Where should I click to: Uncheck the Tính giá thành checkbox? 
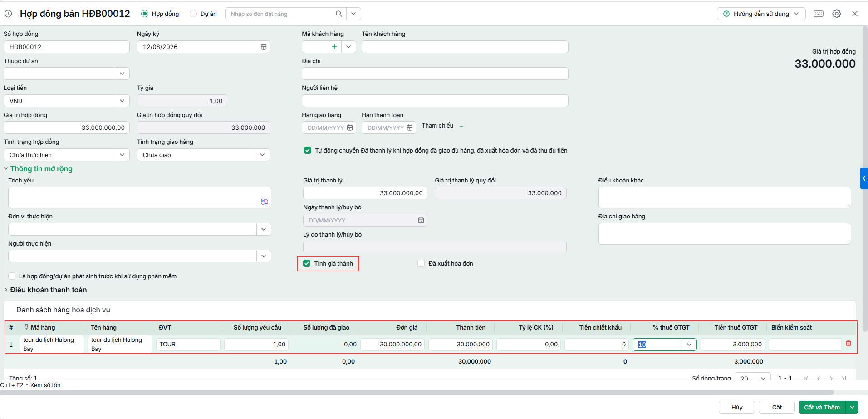(x=307, y=263)
